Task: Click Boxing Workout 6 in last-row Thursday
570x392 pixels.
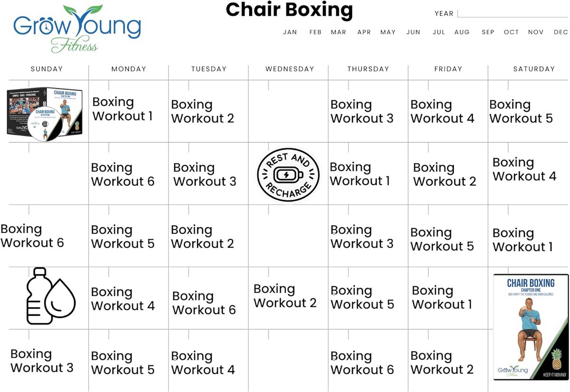Action: 362,363
